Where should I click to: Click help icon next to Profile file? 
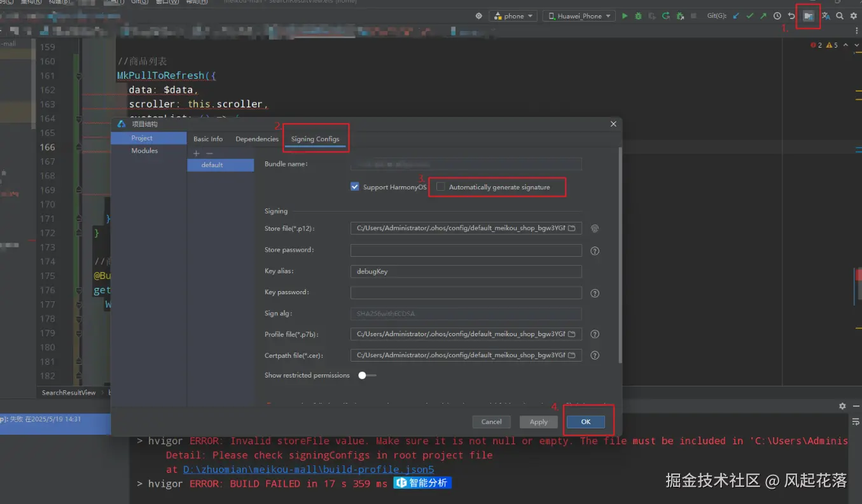595,334
